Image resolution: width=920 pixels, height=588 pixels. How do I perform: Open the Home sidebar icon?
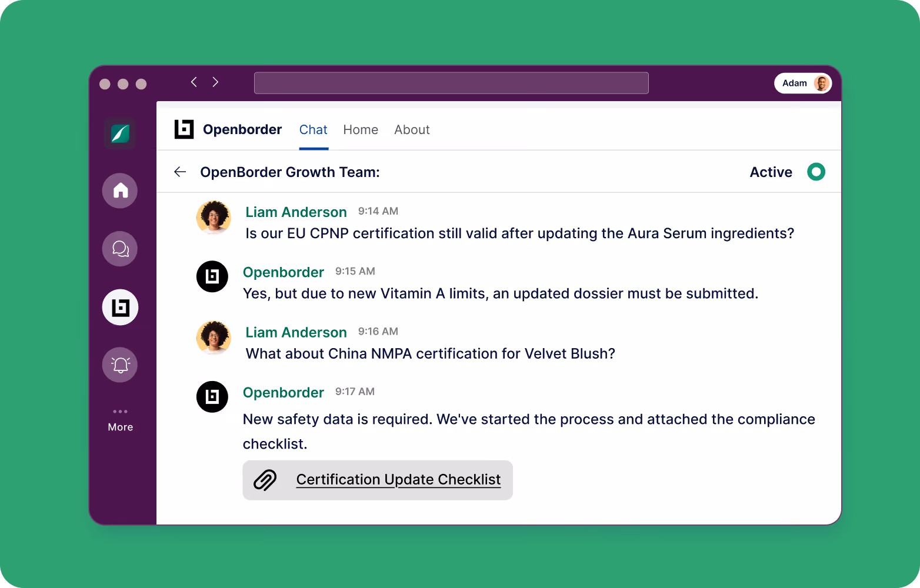click(x=120, y=191)
